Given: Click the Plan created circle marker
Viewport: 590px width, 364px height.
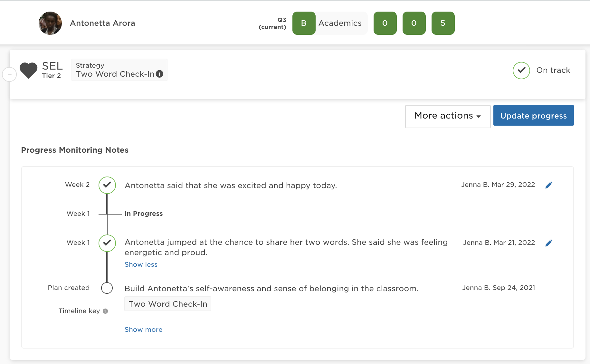Looking at the screenshot, I should pyautogui.click(x=107, y=288).
